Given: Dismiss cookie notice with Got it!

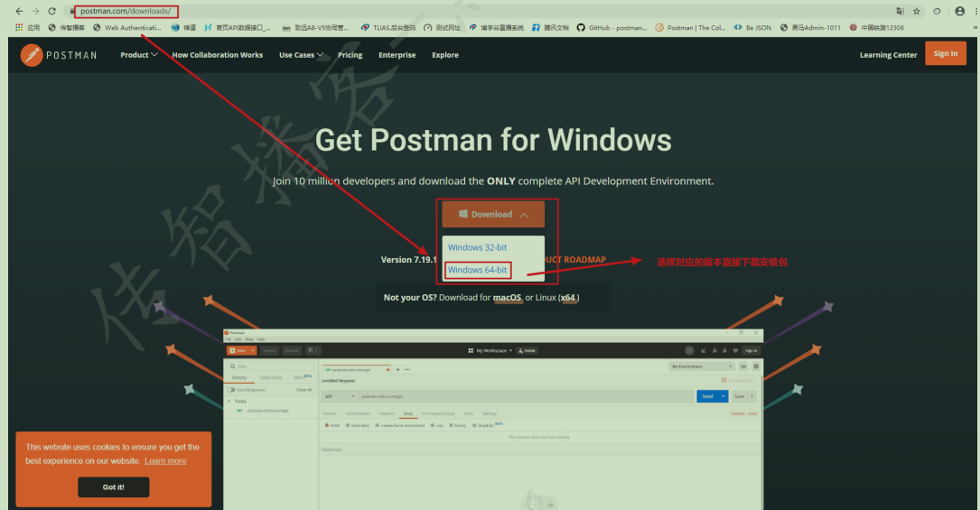Looking at the screenshot, I should 114,487.
